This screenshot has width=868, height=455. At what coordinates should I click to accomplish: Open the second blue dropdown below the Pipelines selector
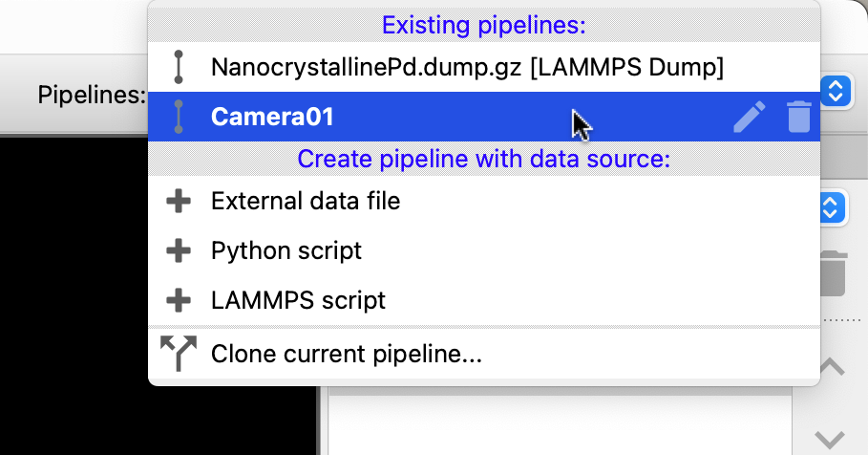[x=832, y=207]
